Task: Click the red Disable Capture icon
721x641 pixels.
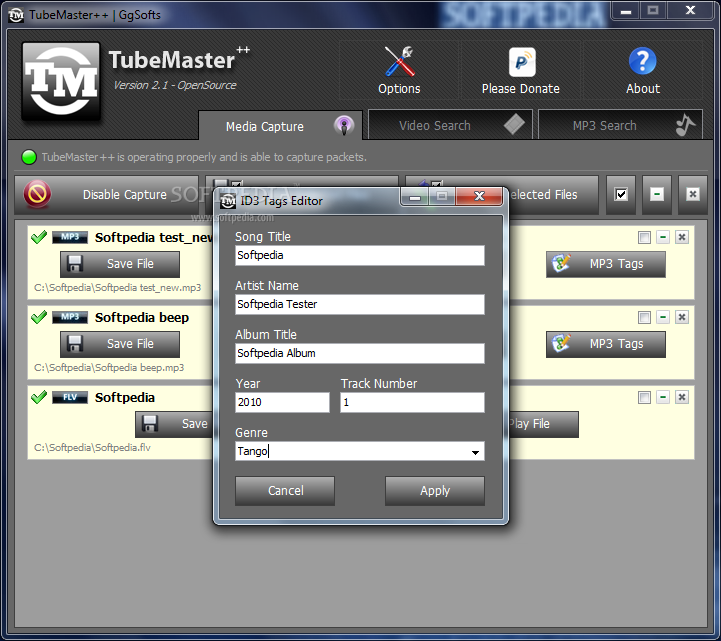Action: 37,194
